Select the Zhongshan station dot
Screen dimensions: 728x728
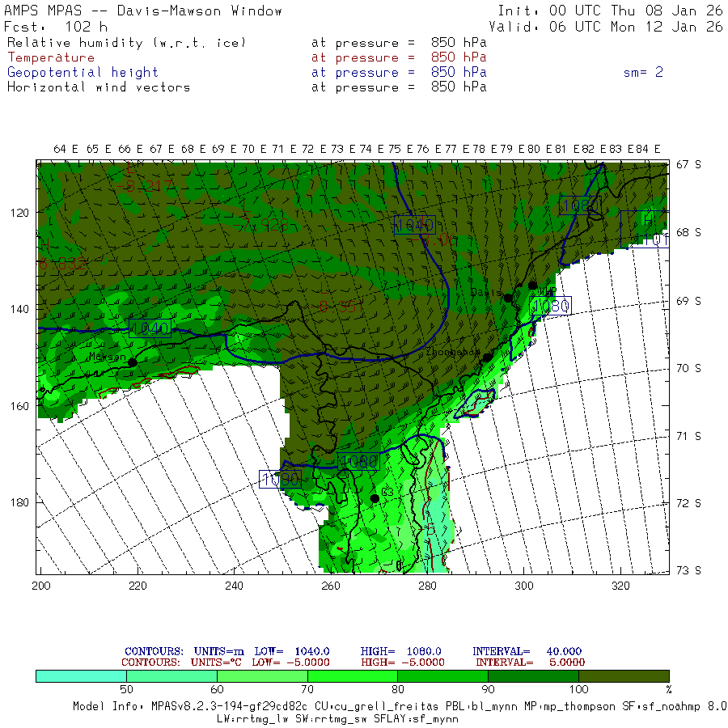point(487,358)
